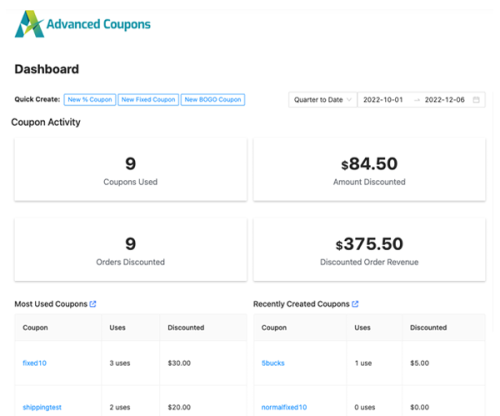The width and height of the screenshot is (500, 416).
Task: Open the fixed10 coupon link
Action: pos(35,363)
